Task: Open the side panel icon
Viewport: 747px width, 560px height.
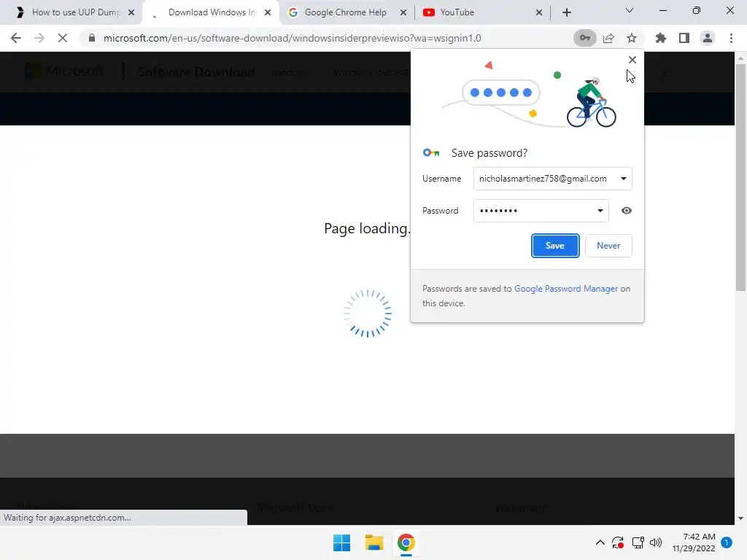Action: click(x=684, y=38)
